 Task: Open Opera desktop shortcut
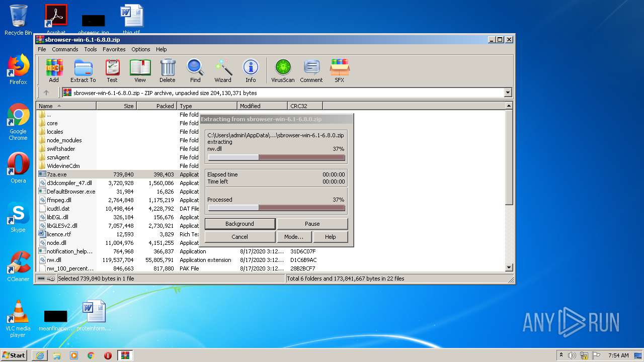coord(18,168)
